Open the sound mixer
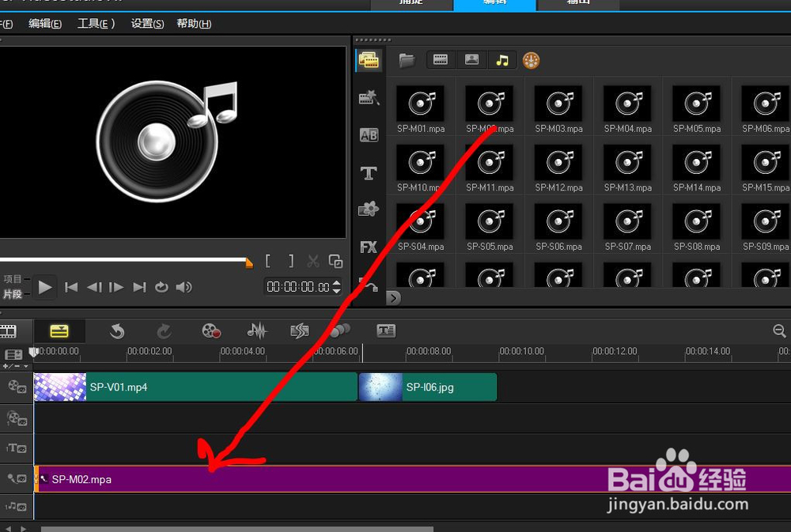The width and height of the screenshot is (791, 532). [257, 330]
